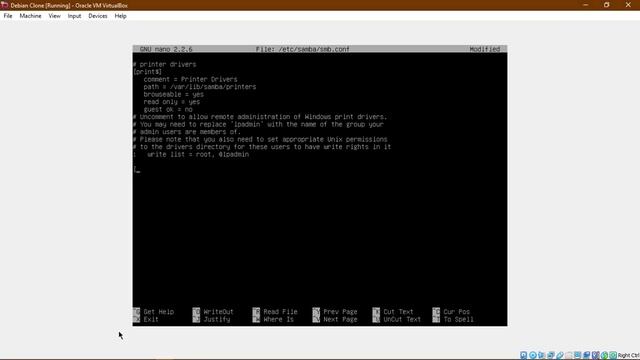Screen dimensions: 640x360
Task: Click the 'File: /etc/samba/smb.conf' header text
Action: point(302,49)
